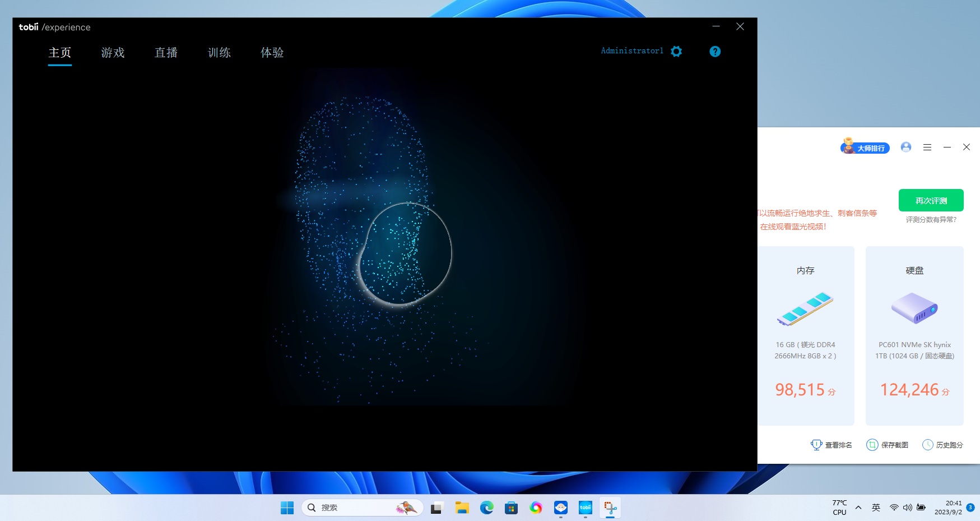The image size is (980, 521).
Task: Switch to the 主页 tab in Tobii
Action: (60, 53)
